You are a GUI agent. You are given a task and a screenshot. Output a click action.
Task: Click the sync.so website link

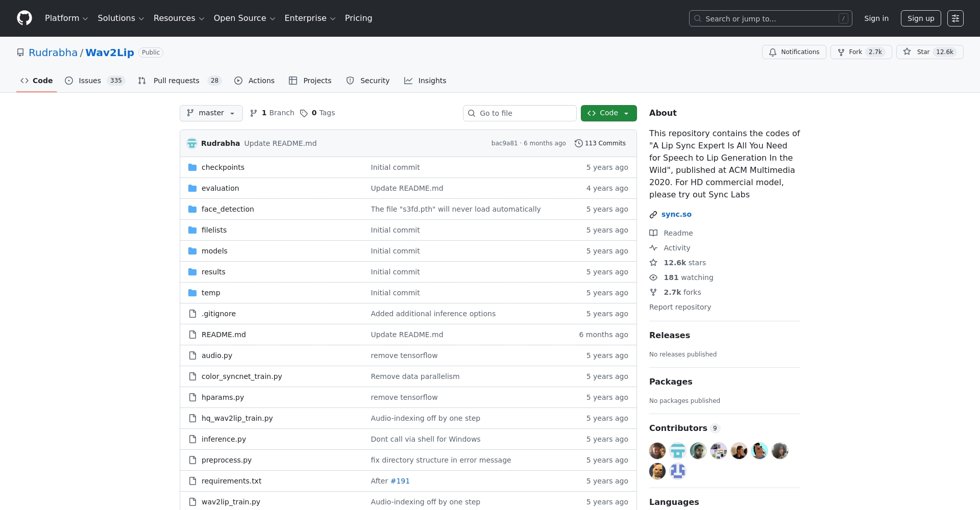click(x=676, y=214)
